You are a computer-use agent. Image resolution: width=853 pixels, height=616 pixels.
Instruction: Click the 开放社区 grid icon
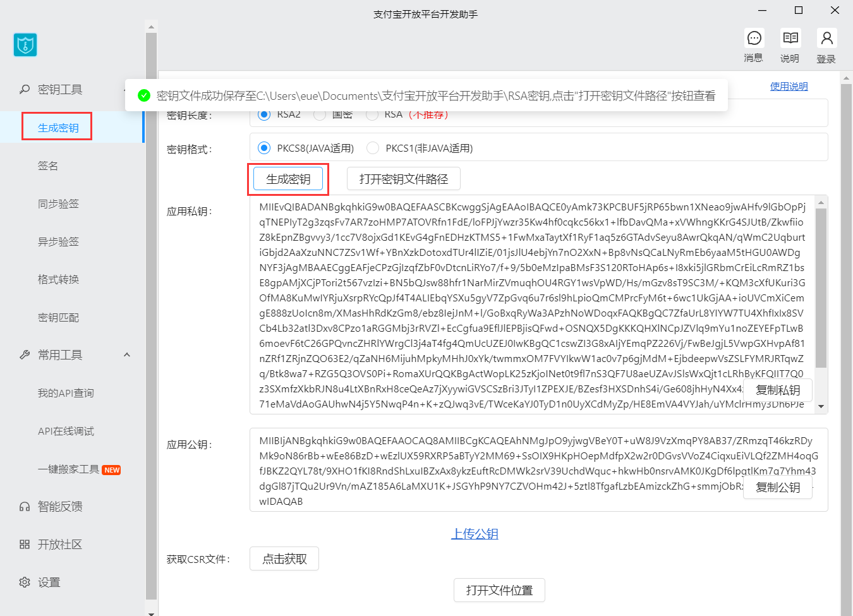tap(25, 545)
